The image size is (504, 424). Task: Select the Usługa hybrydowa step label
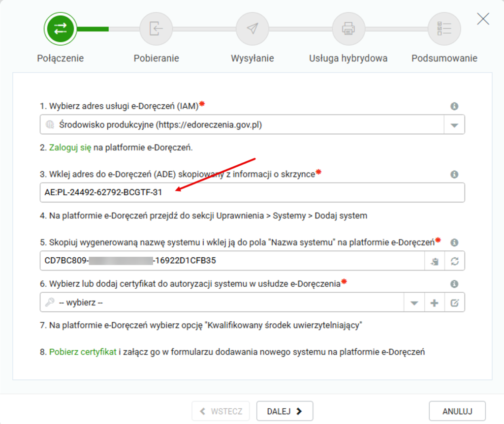point(348,58)
